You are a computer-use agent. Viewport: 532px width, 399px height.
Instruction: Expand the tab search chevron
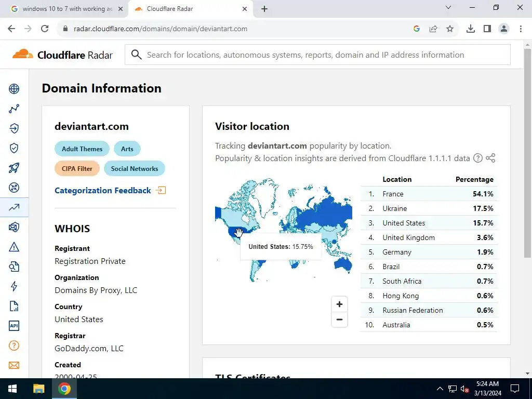448,7
